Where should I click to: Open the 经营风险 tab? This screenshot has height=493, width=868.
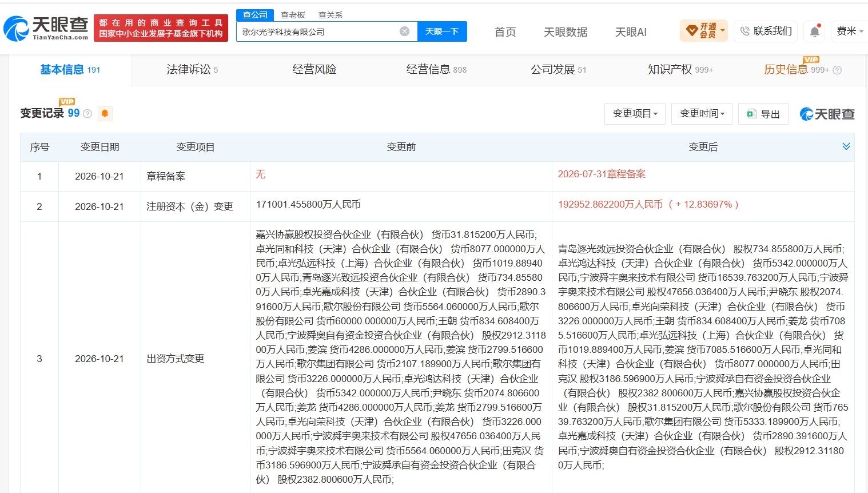314,70
